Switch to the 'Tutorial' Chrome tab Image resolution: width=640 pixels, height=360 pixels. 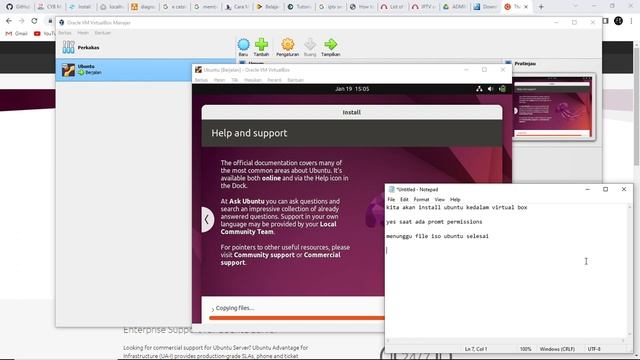tap(300, 7)
